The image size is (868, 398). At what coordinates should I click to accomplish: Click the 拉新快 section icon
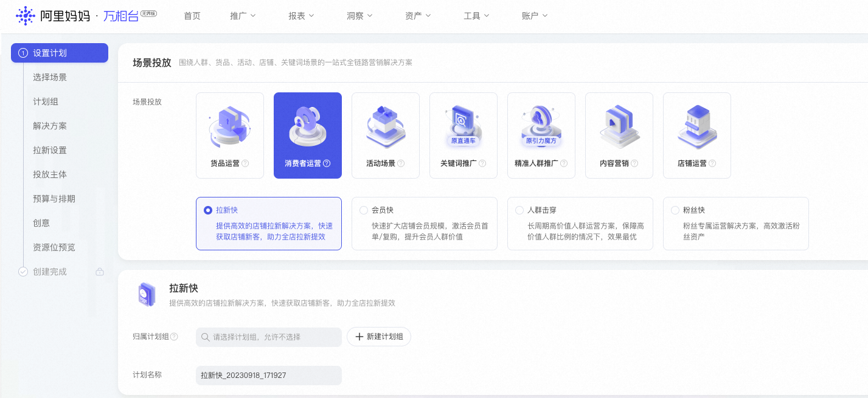coord(146,295)
